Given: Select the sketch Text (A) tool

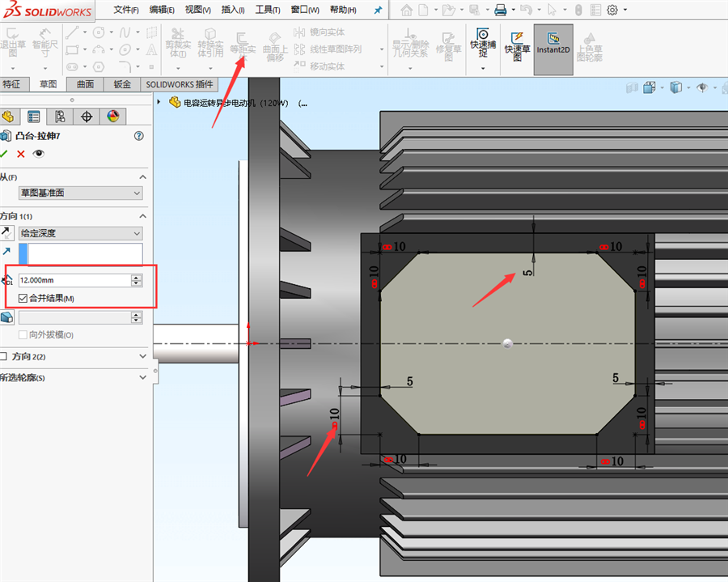Looking at the screenshot, I should [151, 49].
